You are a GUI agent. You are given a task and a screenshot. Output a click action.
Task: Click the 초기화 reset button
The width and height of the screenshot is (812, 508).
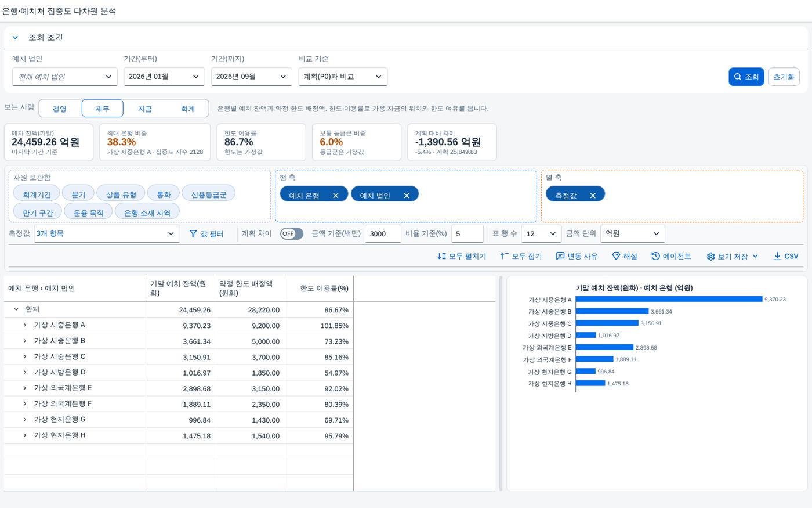pos(784,77)
